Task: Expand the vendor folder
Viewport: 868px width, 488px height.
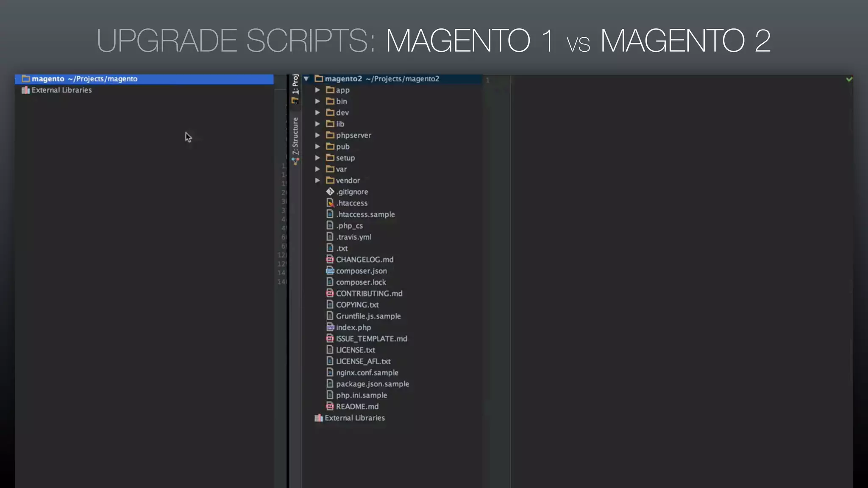Action: (x=317, y=180)
